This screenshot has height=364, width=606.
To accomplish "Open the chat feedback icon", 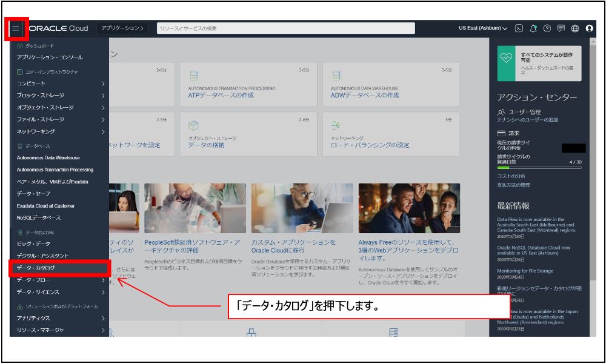I will [x=561, y=28].
